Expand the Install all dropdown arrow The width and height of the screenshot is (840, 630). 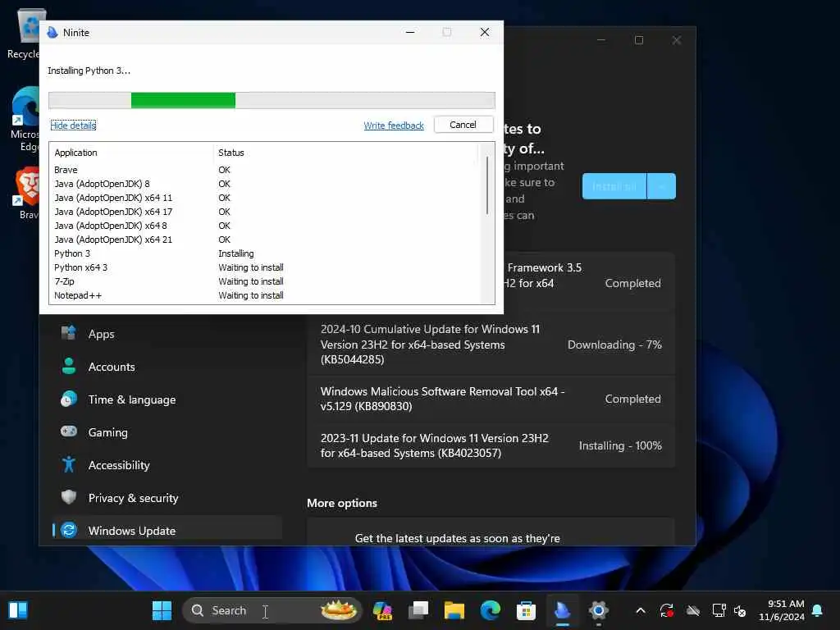(x=662, y=186)
